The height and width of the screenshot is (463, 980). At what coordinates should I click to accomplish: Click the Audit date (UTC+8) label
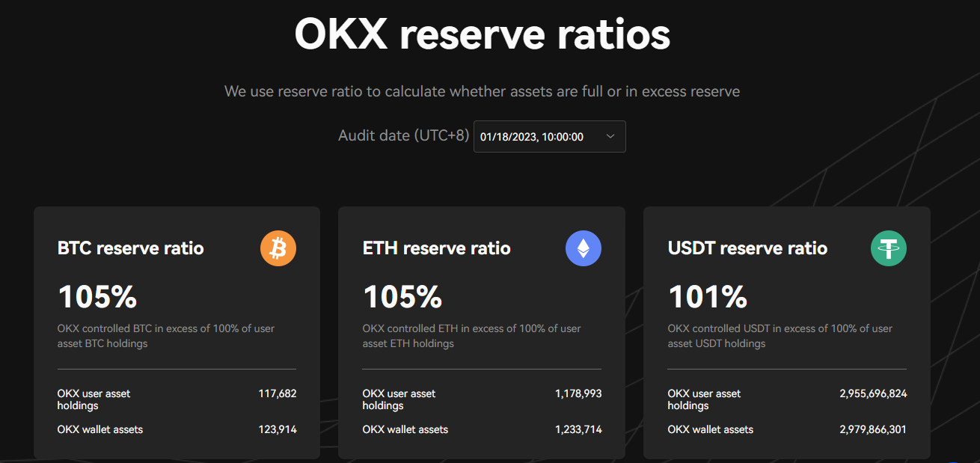point(403,135)
